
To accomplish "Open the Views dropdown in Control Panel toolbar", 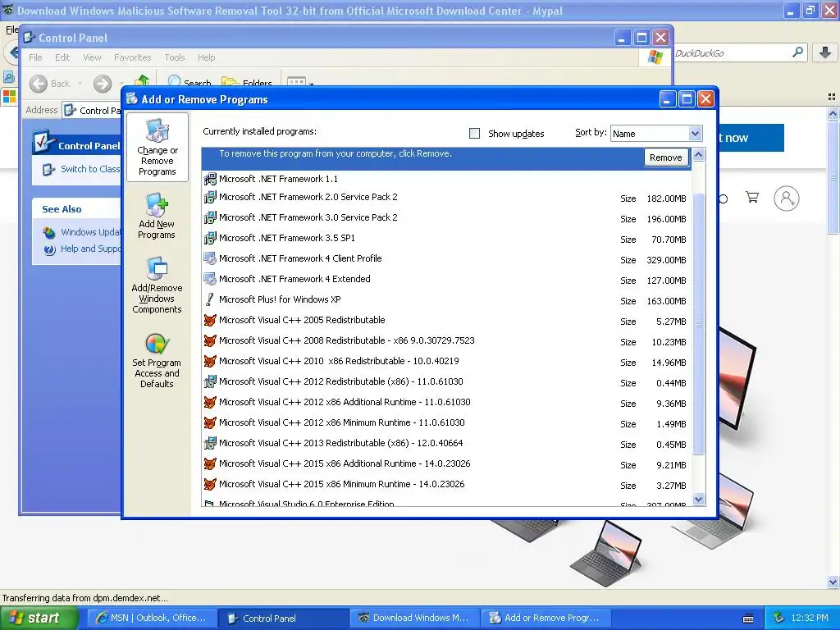I will coord(300,82).
